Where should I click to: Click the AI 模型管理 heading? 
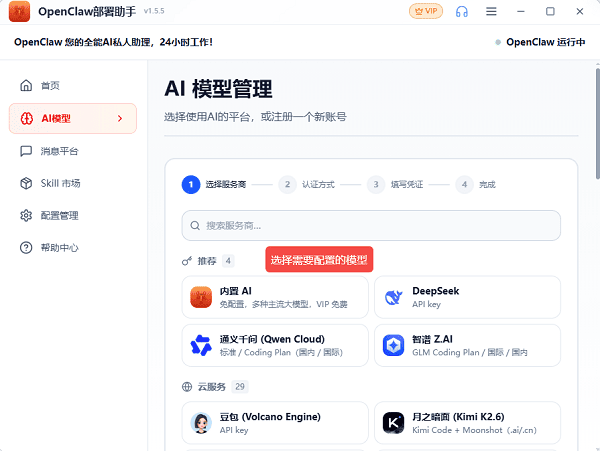218,89
